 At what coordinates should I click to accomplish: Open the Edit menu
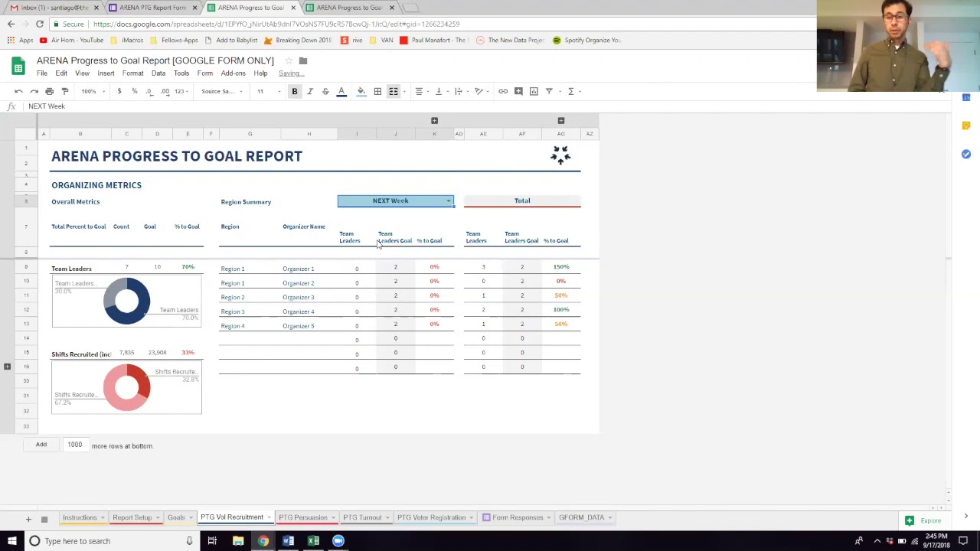tap(61, 73)
